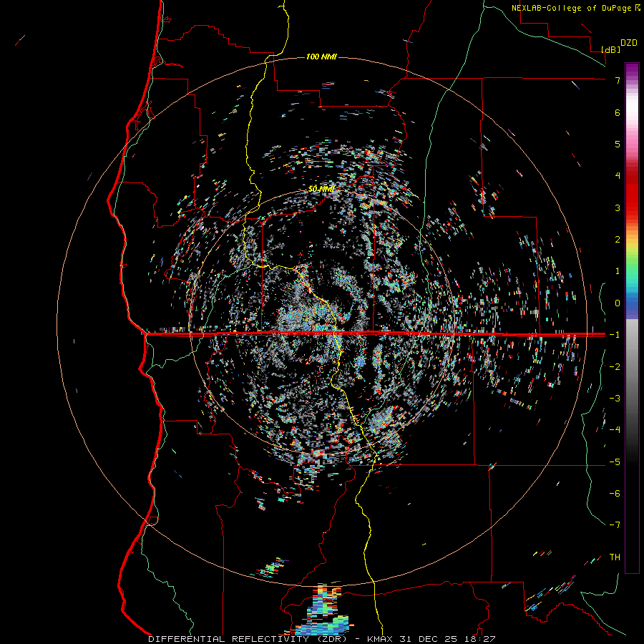Click the TH label on color scale
This screenshot has width=644, height=644.
coord(615,557)
